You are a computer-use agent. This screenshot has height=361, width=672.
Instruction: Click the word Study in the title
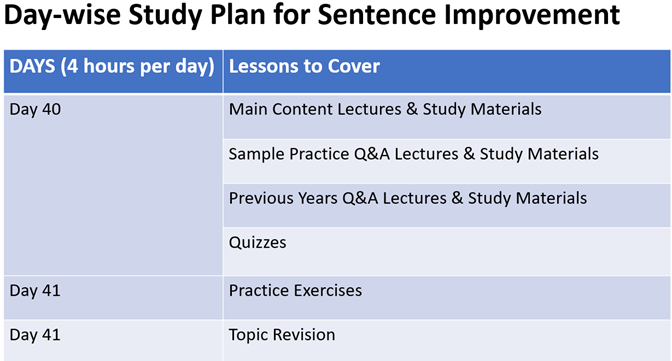(x=165, y=16)
